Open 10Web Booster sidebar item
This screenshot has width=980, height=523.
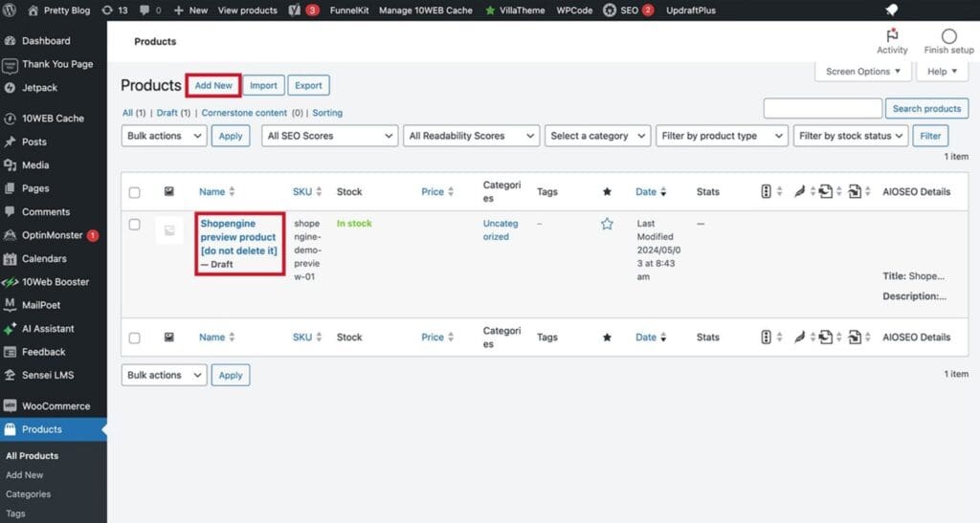[x=54, y=281]
